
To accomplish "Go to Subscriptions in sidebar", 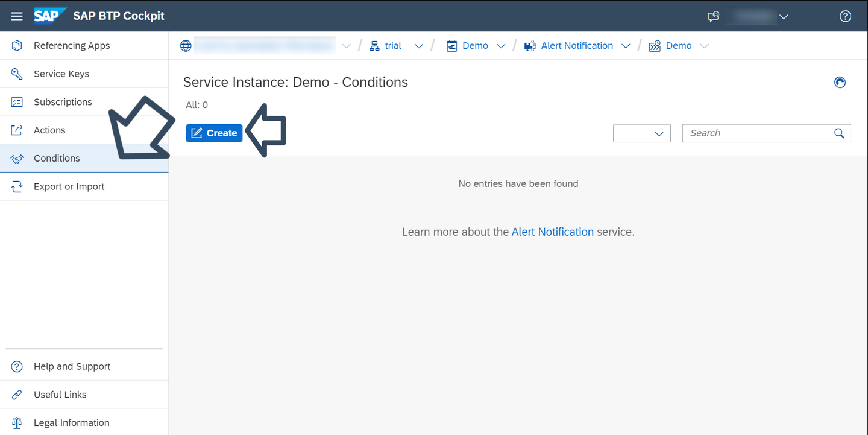I will point(84,102).
